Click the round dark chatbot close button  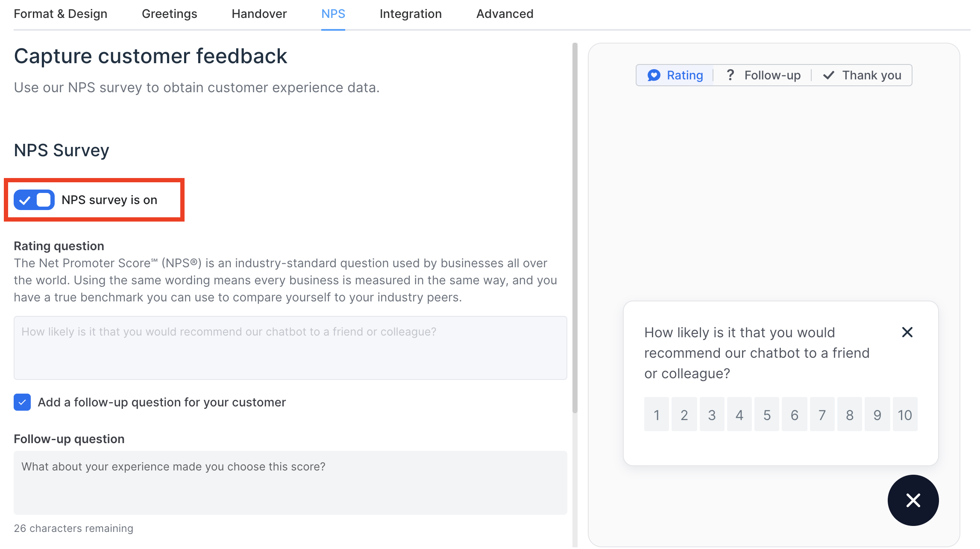[x=913, y=500]
